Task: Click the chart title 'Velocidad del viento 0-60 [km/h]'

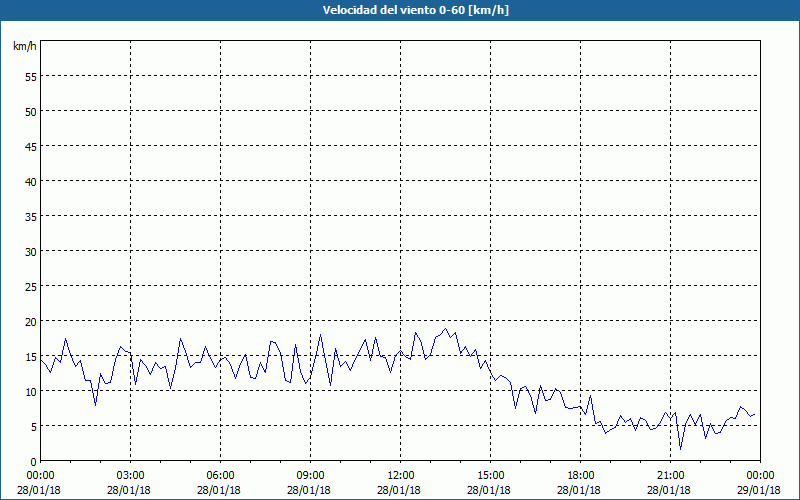Action: pyautogui.click(x=416, y=10)
